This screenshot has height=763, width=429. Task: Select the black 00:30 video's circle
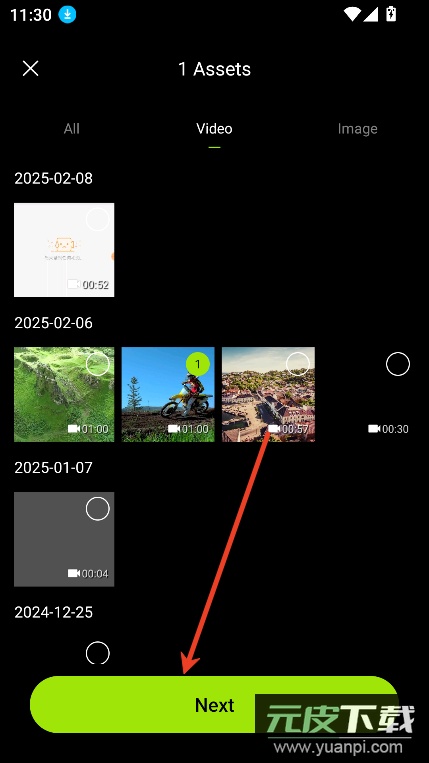pyautogui.click(x=398, y=364)
